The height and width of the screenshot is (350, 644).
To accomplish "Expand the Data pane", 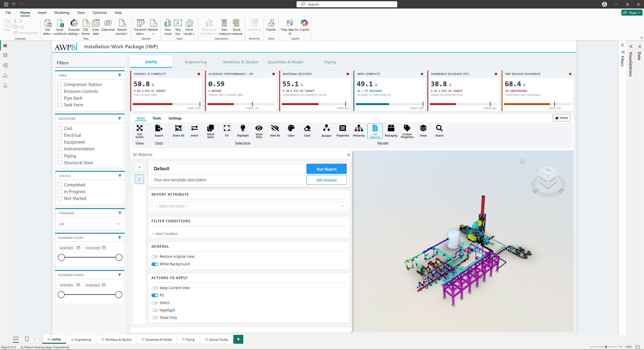I will (x=639, y=47).
